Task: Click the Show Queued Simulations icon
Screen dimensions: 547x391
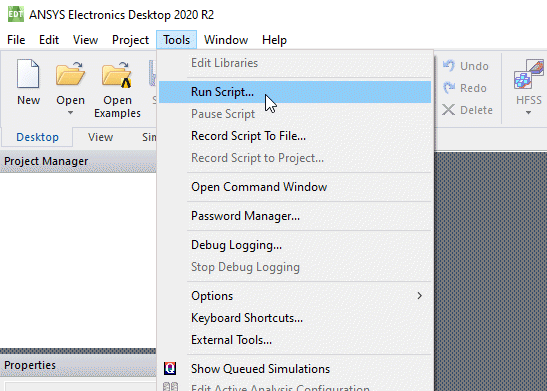Action: click(x=170, y=368)
